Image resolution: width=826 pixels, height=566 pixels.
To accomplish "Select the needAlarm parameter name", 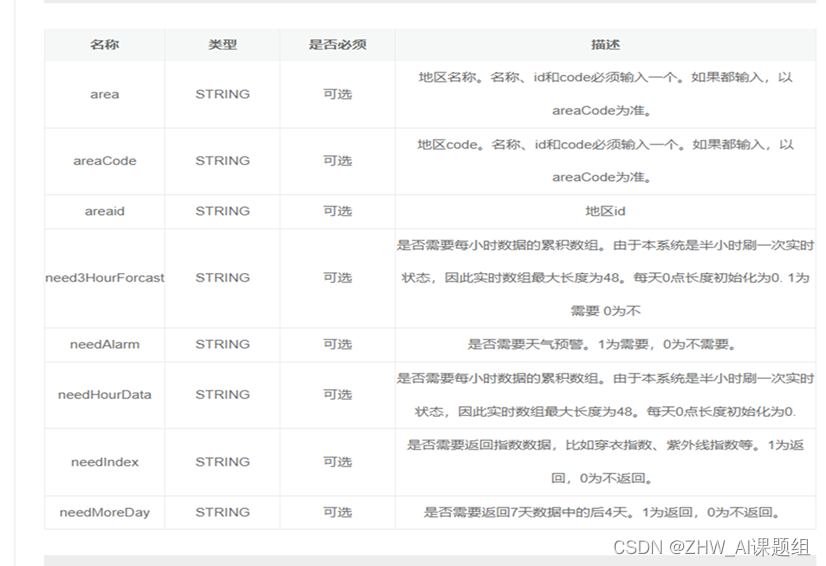I will pyautogui.click(x=104, y=345).
